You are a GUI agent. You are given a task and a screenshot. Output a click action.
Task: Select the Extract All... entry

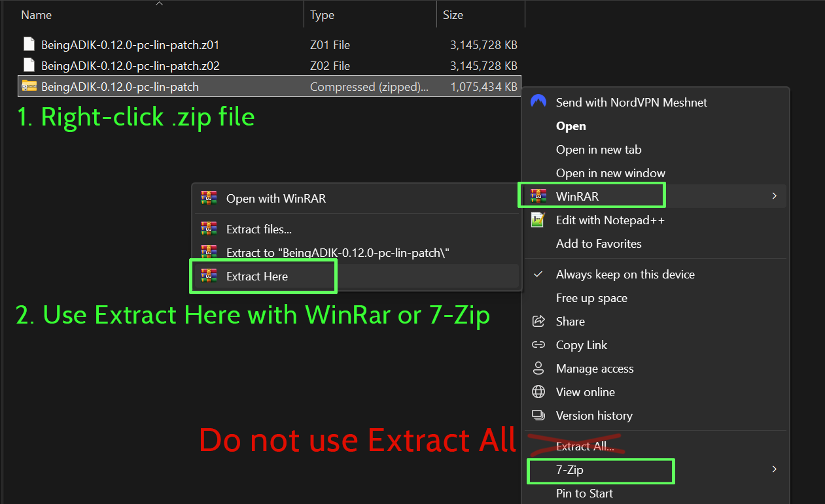(585, 446)
